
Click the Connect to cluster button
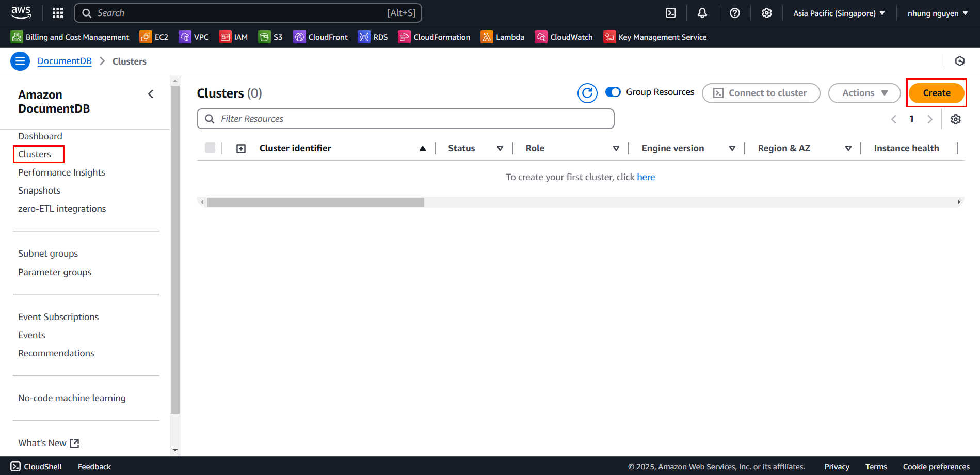[x=761, y=93]
